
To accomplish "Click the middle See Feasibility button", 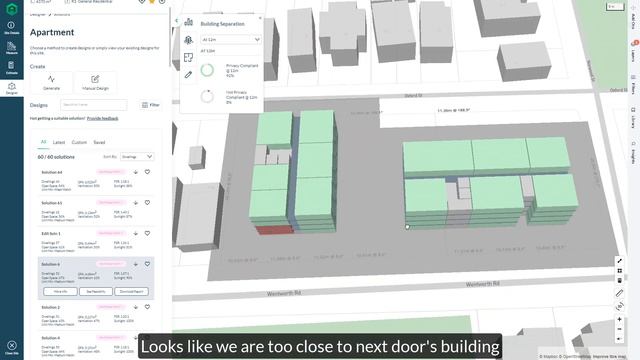I will tap(96, 291).
